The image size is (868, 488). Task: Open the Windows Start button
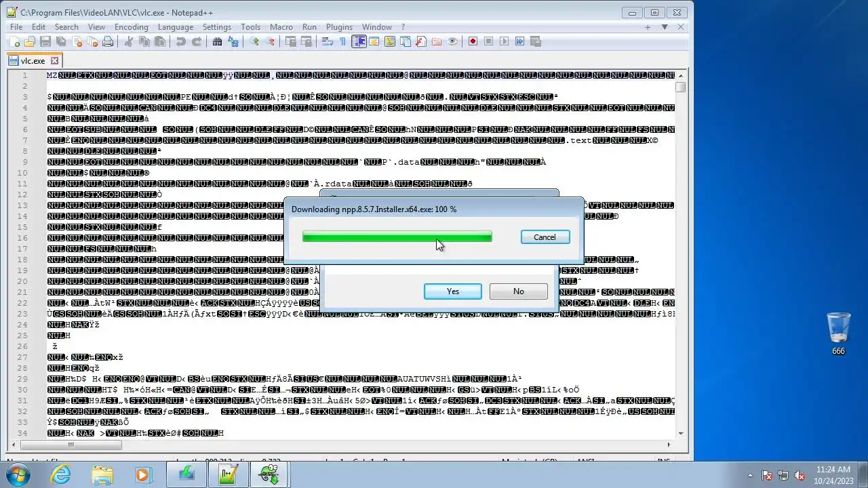(x=18, y=474)
